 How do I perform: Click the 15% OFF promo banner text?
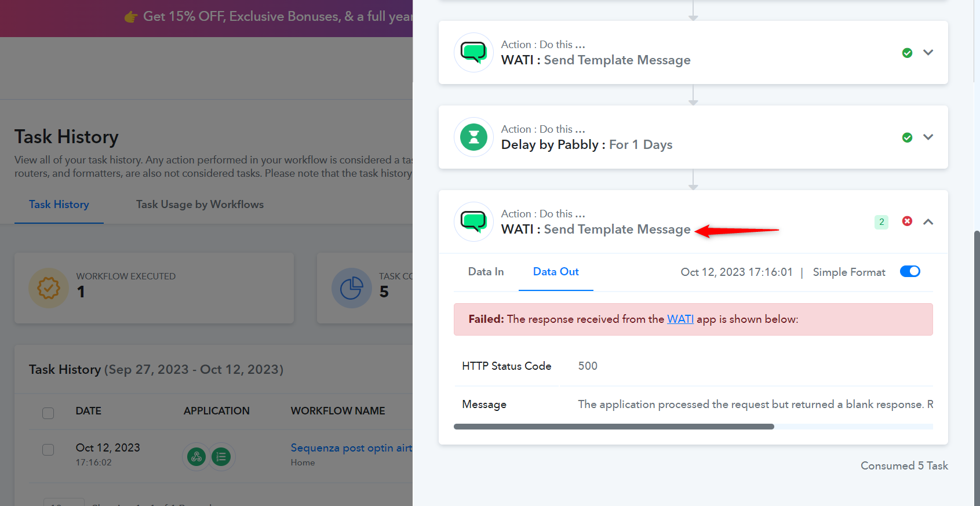pos(278,17)
